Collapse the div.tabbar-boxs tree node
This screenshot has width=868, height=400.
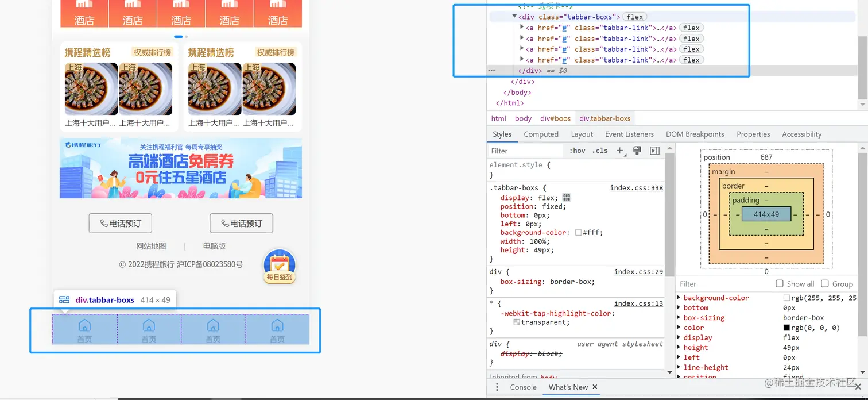pyautogui.click(x=514, y=17)
